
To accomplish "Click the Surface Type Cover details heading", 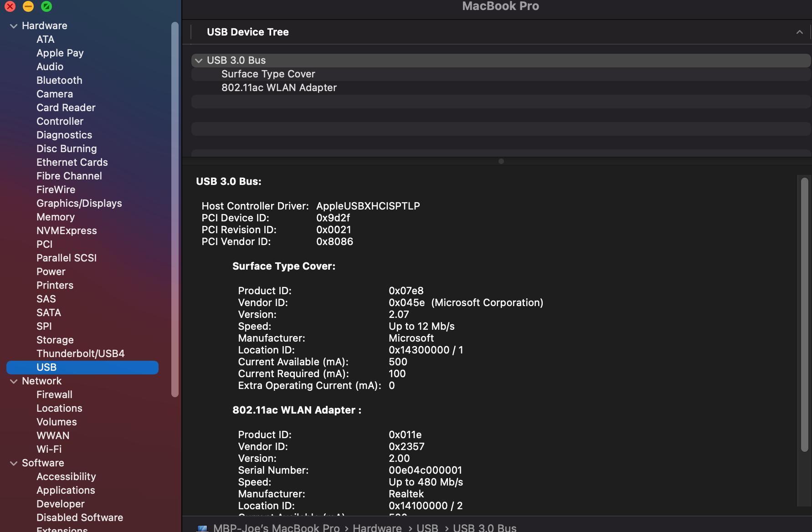I will 284,266.
